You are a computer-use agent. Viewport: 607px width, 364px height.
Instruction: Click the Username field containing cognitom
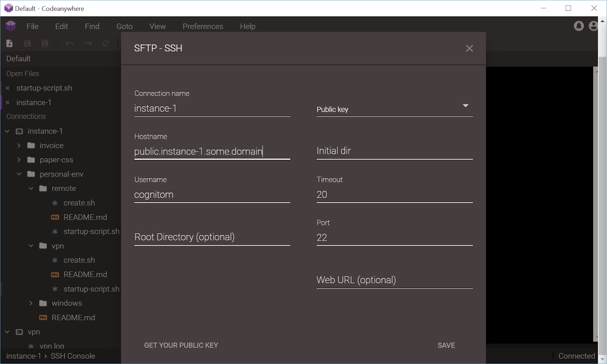212,195
